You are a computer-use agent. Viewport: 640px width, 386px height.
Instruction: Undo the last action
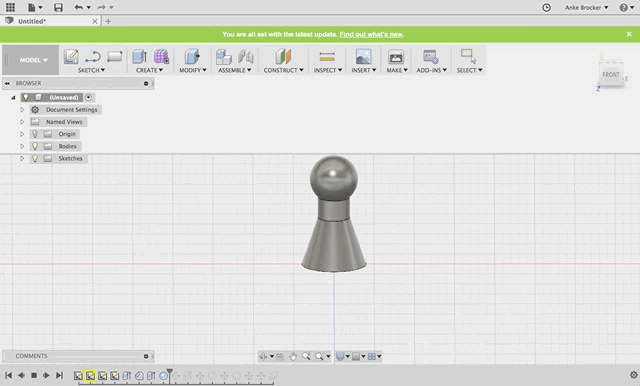coord(79,7)
